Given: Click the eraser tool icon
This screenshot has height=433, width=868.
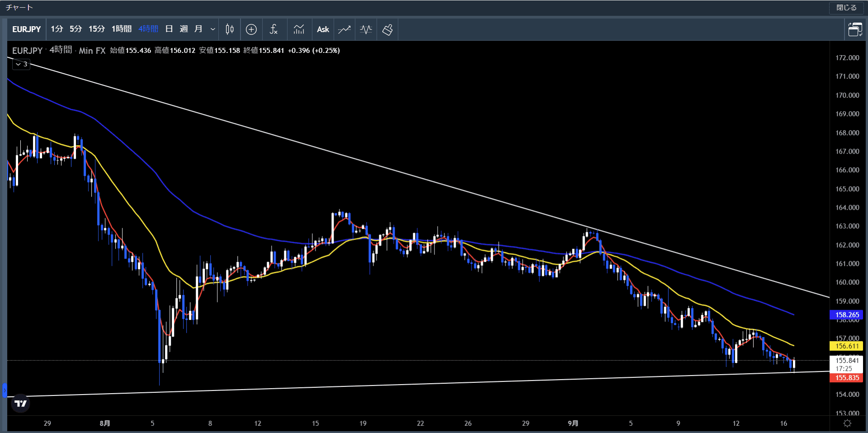Looking at the screenshot, I should 387,29.
